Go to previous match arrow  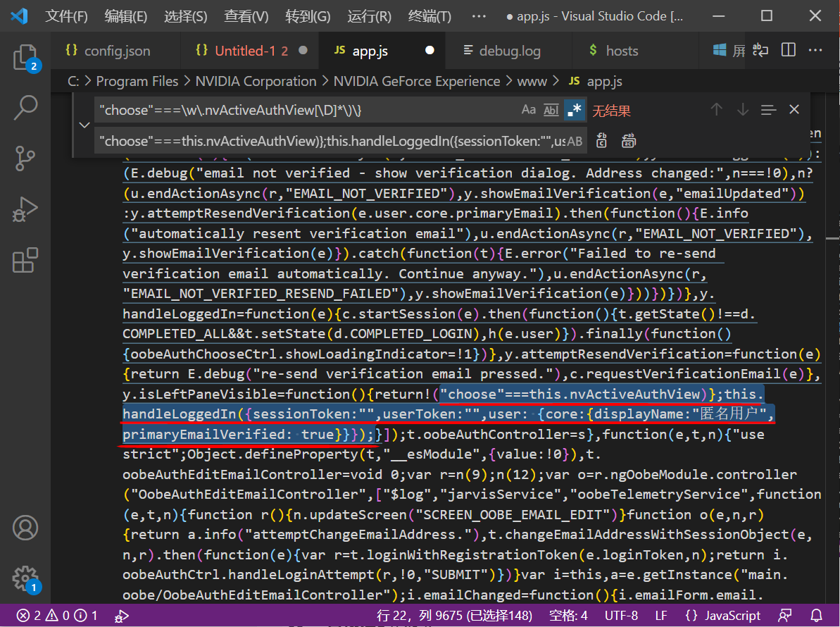tap(716, 110)
